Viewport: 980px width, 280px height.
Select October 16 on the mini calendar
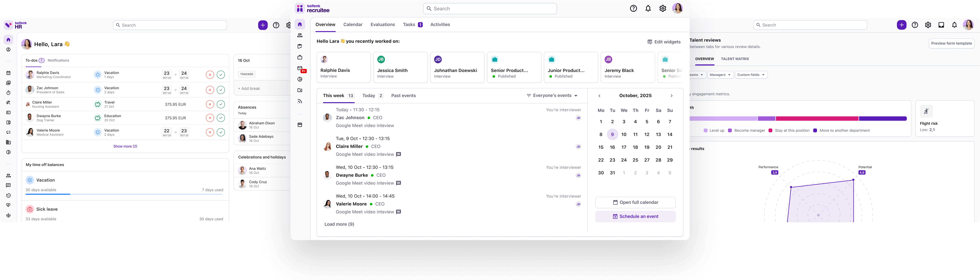pos(613,147)
